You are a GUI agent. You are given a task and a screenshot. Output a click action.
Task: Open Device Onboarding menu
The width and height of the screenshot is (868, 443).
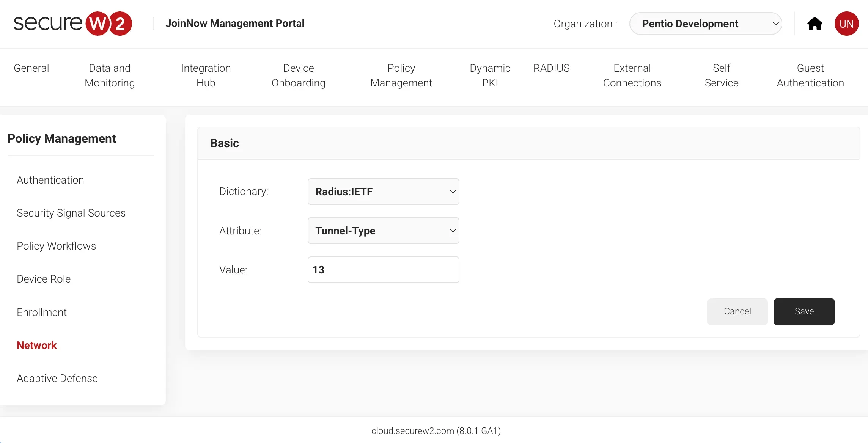point(298,75)
